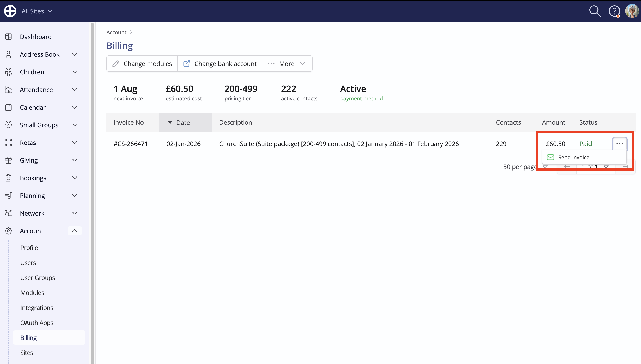Open the OAuth Apps page
This screenshot has height=364, width=641.
click(x=37, y=323)
